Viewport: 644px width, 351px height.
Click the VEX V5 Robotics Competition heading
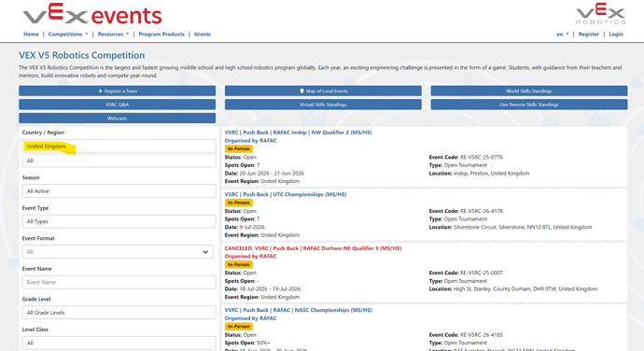pos(82,55)
